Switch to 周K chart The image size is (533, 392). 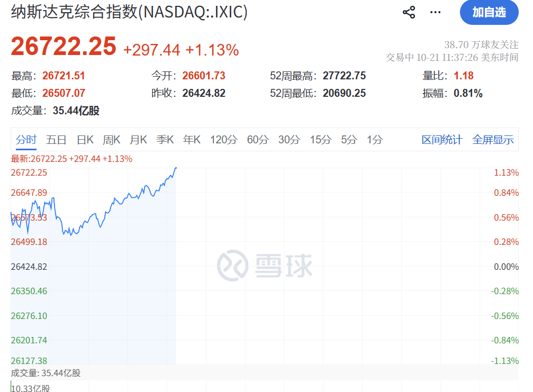pyautogui.click(x=112, y=140)
